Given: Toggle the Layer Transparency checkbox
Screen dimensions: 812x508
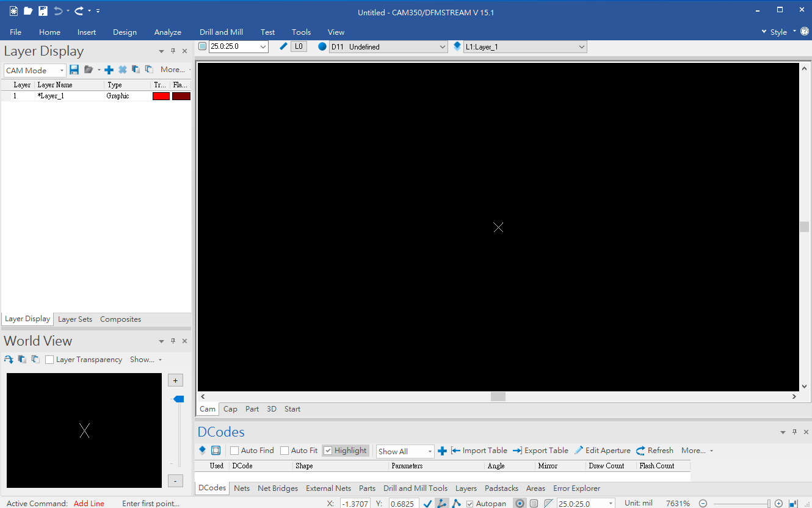Looking at the screenshot, I should pyautogui.click(x=49, y=360).
